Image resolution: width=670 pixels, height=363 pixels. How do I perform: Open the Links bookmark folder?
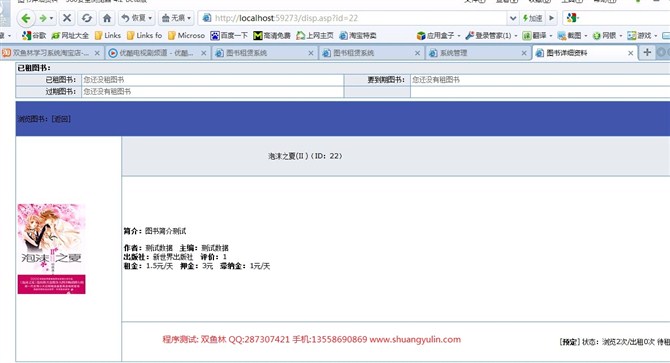(108, 36)
